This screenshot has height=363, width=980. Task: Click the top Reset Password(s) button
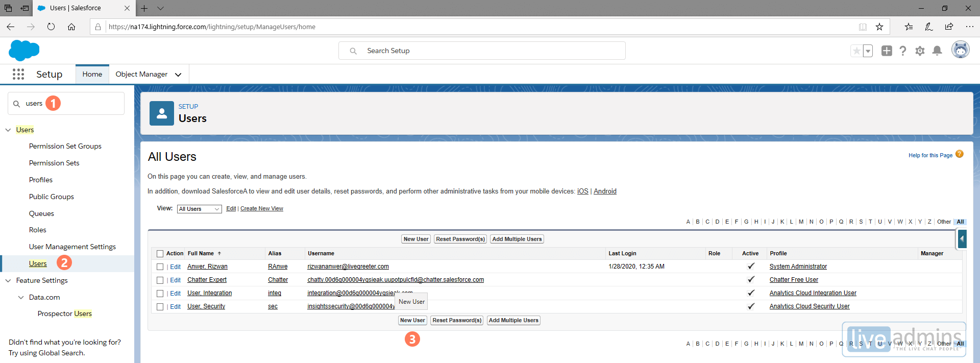pyautogui.click(x=460, y=239)
